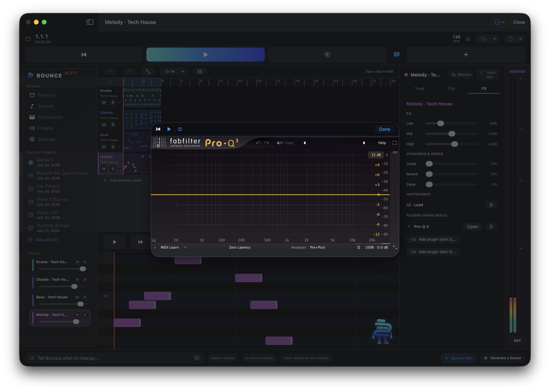Open the 12 dB display range dropdown

pos(376,155)
